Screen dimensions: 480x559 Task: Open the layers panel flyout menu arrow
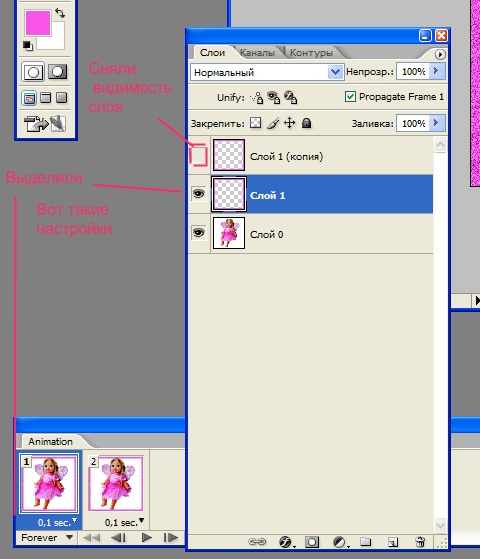pos(440,55)
